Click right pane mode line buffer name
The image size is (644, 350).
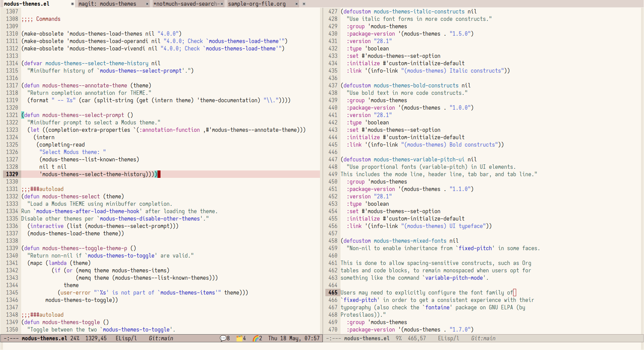point(367,338)
